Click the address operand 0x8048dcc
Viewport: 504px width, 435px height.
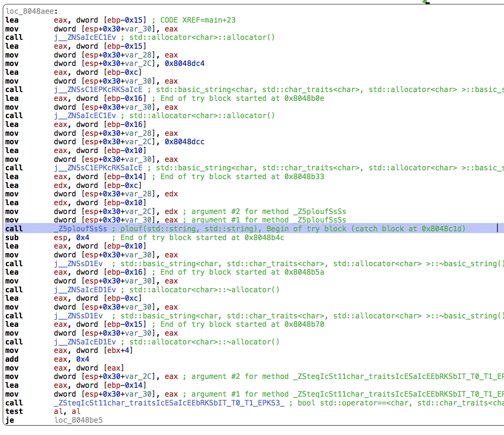pyautogui.click(x=184, y=142)
